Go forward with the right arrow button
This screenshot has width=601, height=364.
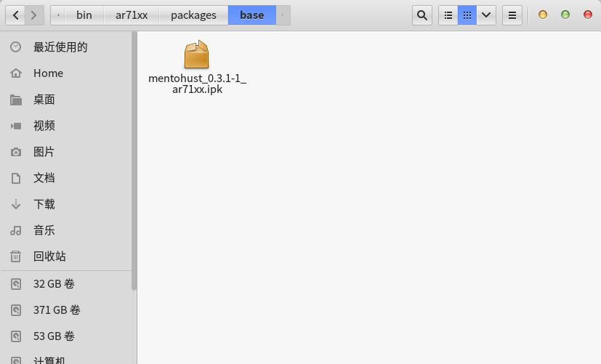point(34,15)
